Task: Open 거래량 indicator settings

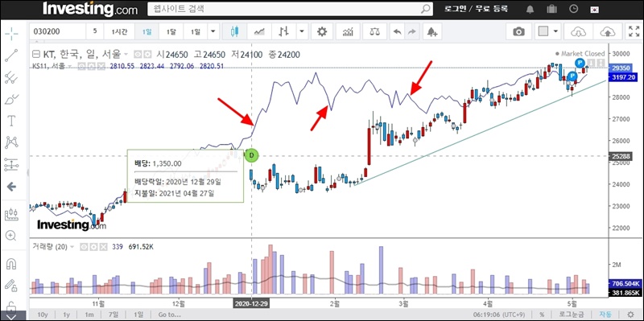Action: tap(93, 247)
